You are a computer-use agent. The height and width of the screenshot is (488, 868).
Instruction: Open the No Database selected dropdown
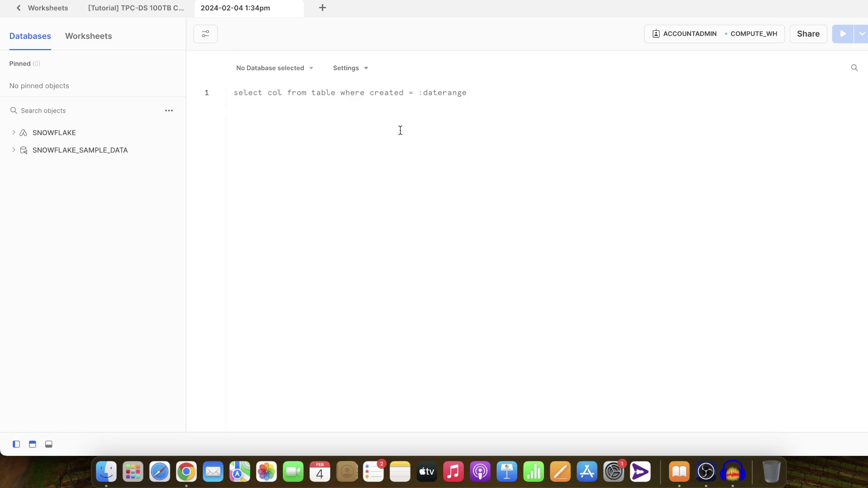[274, 68]
